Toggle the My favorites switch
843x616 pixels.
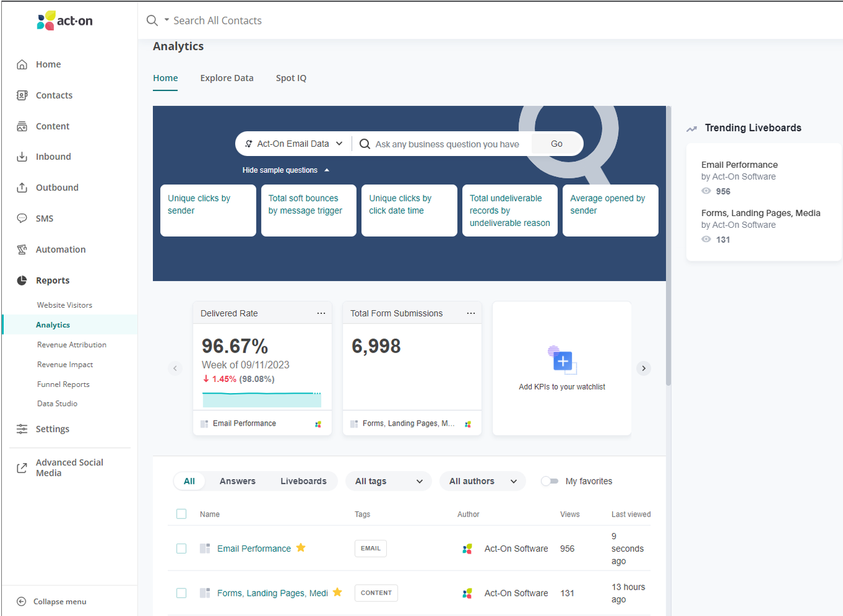(x=549, y=481)
